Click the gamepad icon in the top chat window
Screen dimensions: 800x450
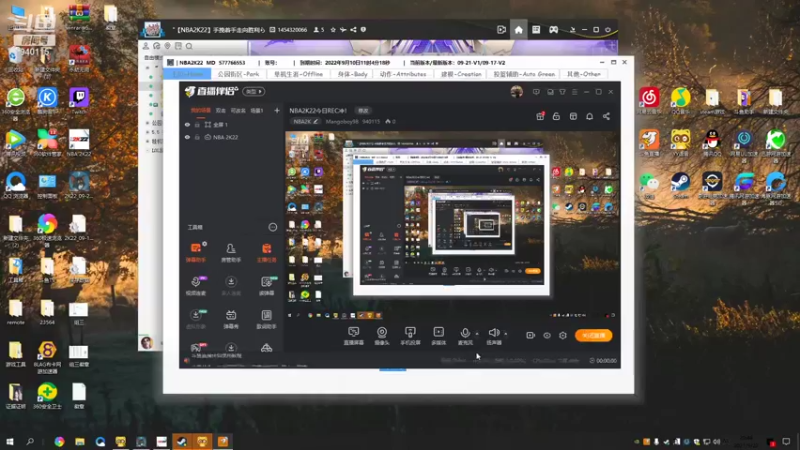[553, 30]
